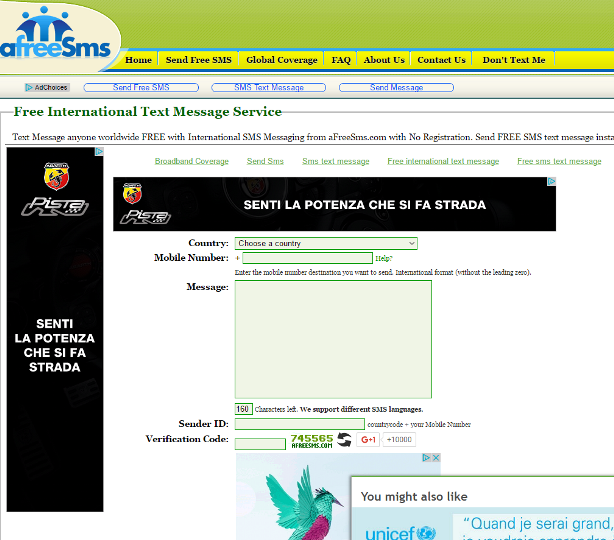The width and height of the screenshot is (614, 540).
Task: Click the Help? link beside mobile number
Action: click(383, 258)
